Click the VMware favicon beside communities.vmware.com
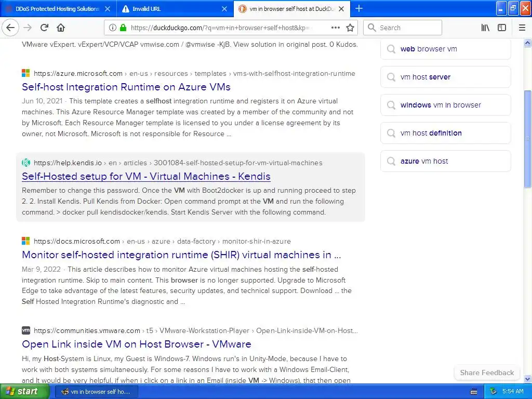This screenshot has height=399, width=532. click(x=26, y=330)
